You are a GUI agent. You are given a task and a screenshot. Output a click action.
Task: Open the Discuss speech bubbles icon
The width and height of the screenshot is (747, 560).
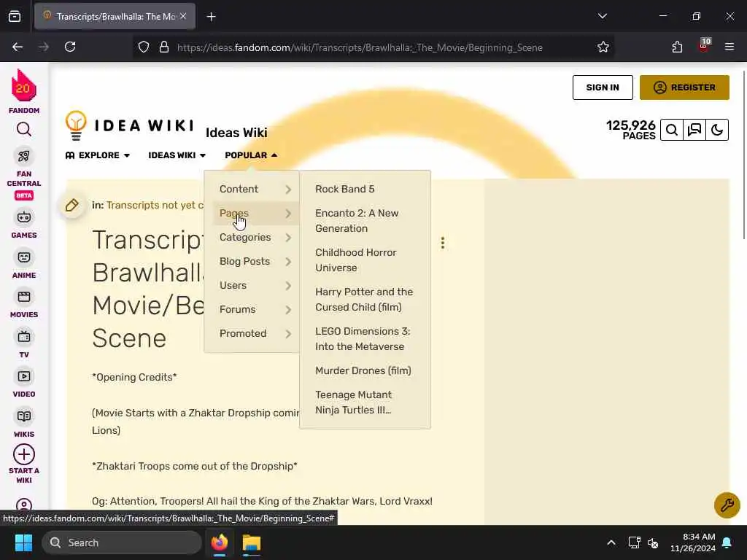click(x=694, y=130)
